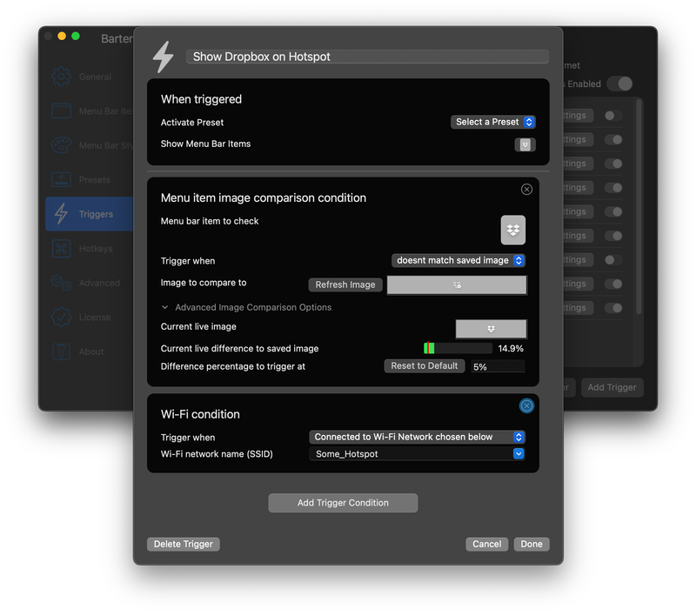Viewport: 696px width, 616px height.
Task: Open the Triggers section in sidebar
Action: pos(87,214)
